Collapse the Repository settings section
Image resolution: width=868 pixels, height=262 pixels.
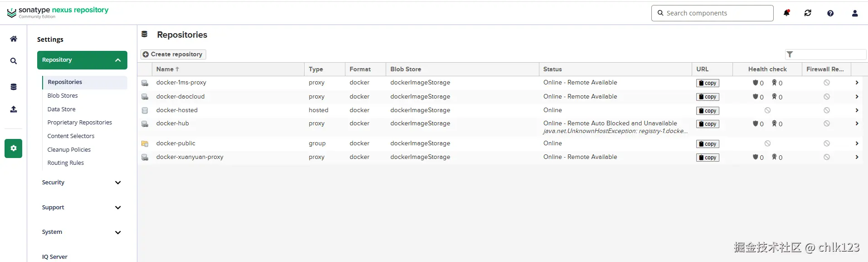[x=82, y=60]
